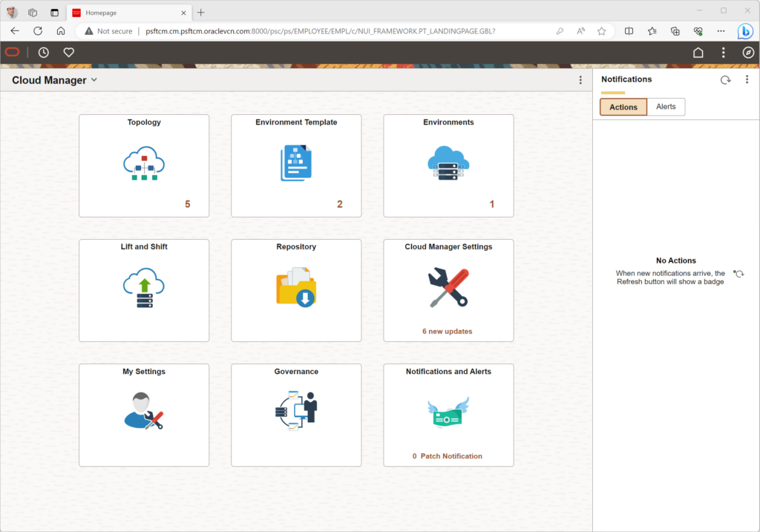Go to the PeopleSoft Home icon
This screenshot has height=532, width=760.
pos(698,53)
